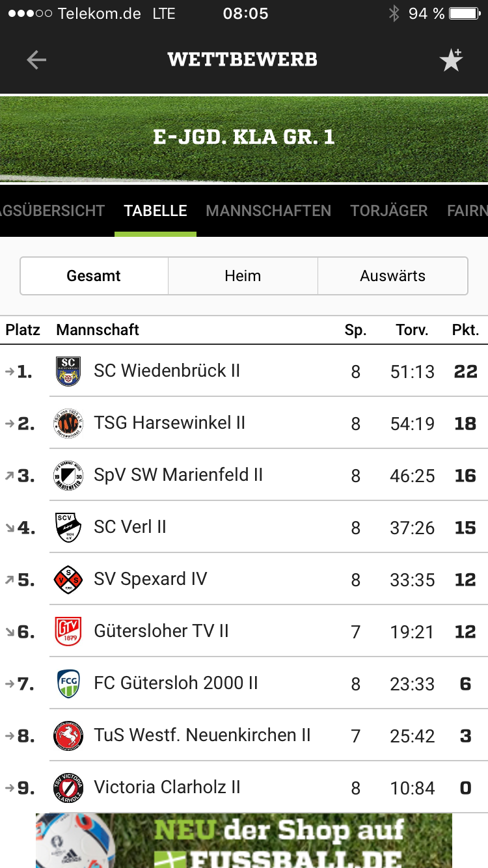Viewport: 488px width, 868px height.
Task: Select the Tabelle tab
Action: coord(156,211)
